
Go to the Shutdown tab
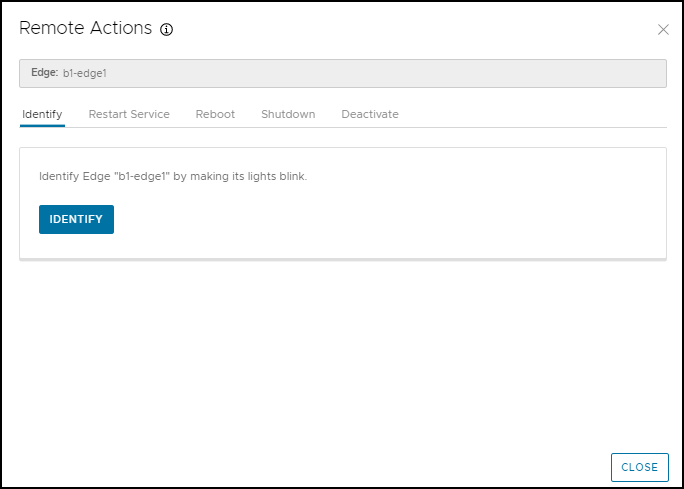288,114
